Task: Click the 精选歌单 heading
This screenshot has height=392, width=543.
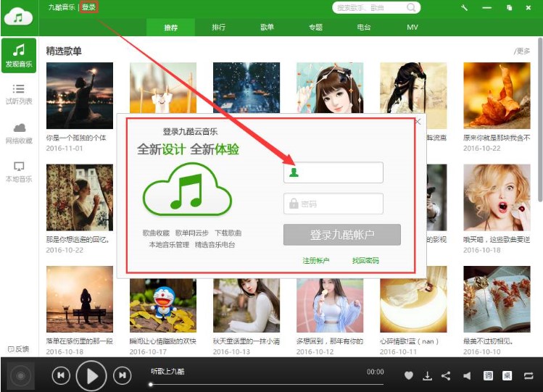Action: 64,51
